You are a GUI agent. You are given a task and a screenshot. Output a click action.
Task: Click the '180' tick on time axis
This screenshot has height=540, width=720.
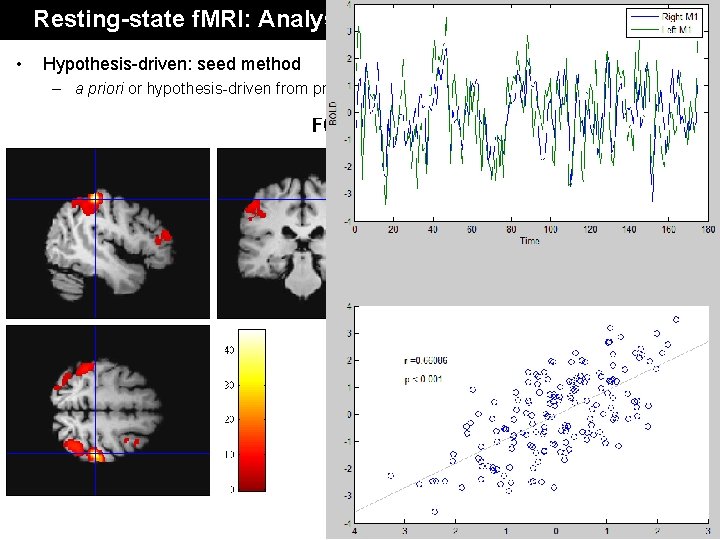[708, 229]
